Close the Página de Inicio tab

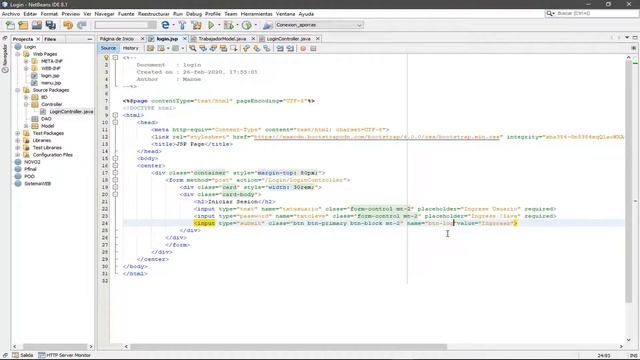coord(142,39)
